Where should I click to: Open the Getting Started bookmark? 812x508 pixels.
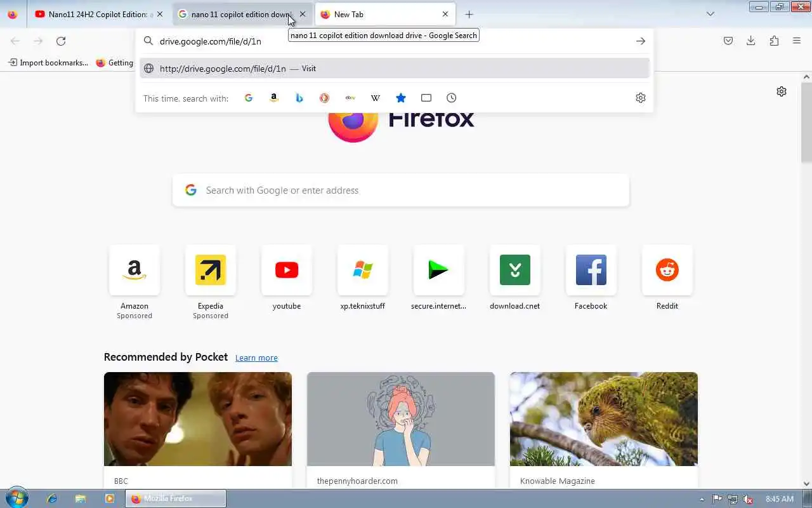[115, 63]
